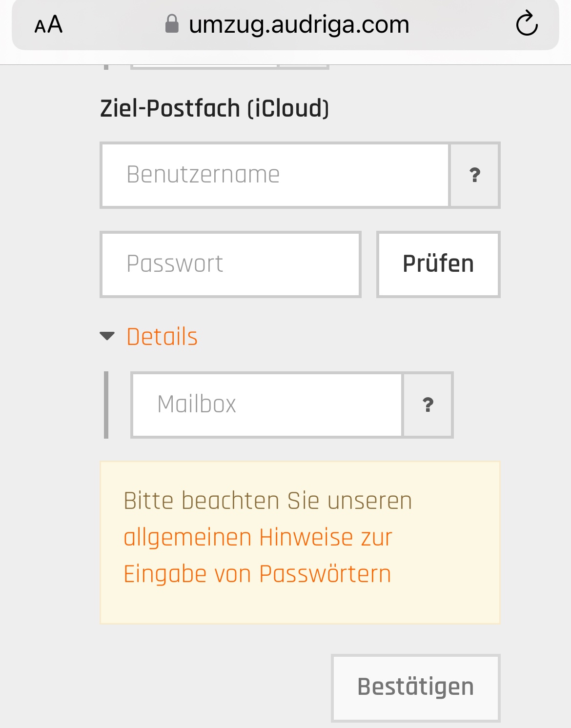The height and width of the screenshot is (728, 571).
Task: Open help for the Benutzername field
Action: (474, 175)
